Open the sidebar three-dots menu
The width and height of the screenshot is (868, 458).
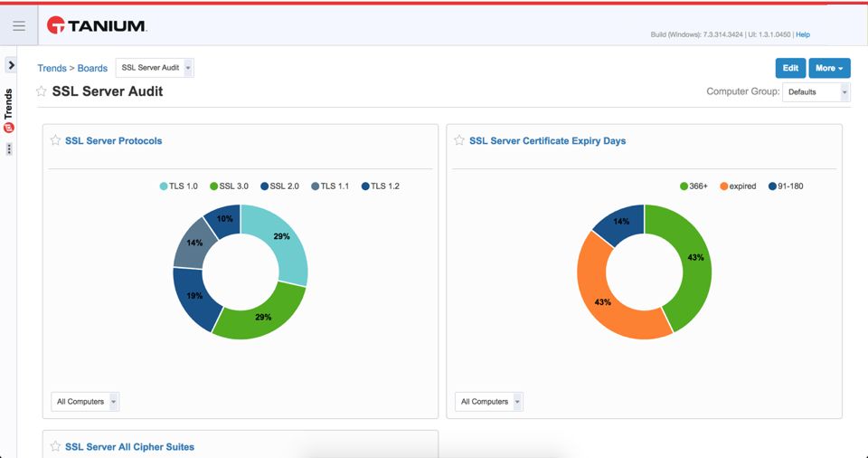coord(9,149)
